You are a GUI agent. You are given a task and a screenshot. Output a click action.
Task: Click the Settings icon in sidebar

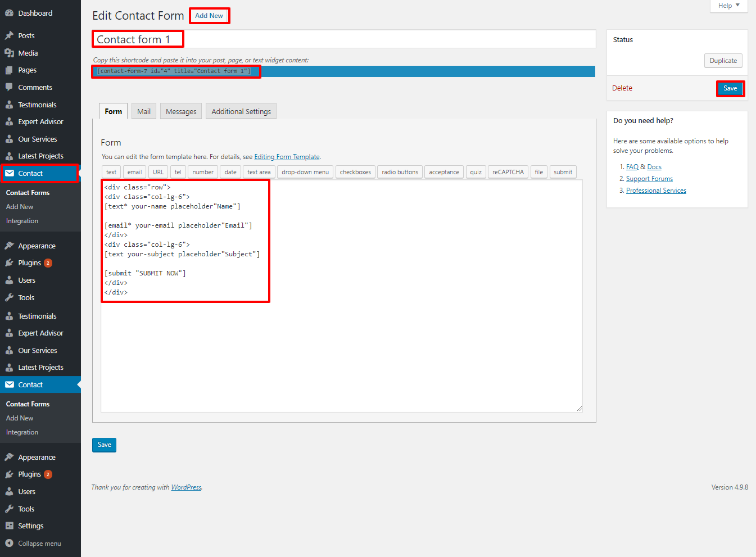click(9, 526)
